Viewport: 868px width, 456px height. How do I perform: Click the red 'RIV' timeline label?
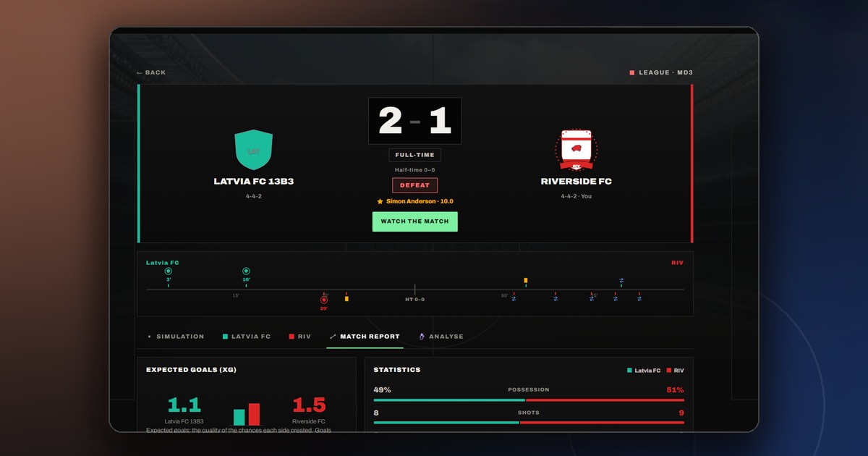(677, 263)
